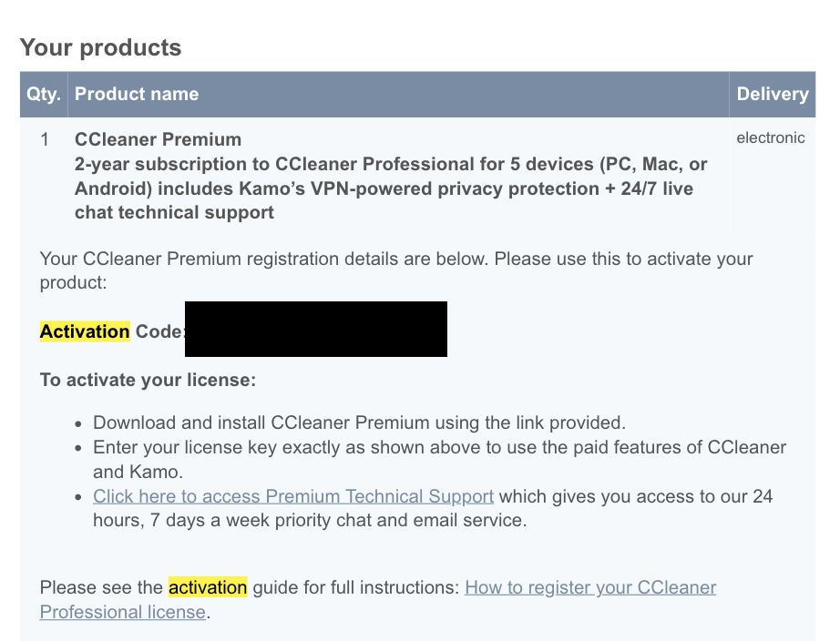Click the To activate your license heading

148,380
